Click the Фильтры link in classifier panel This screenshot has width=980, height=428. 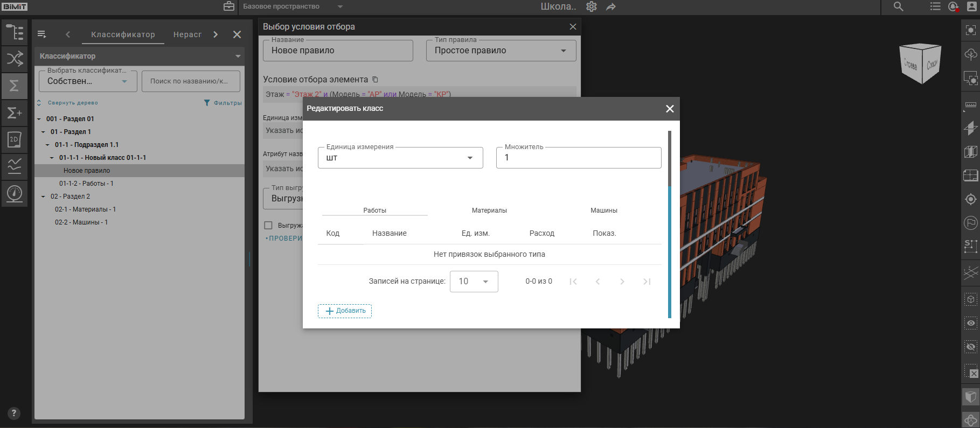tap(223, 103)
